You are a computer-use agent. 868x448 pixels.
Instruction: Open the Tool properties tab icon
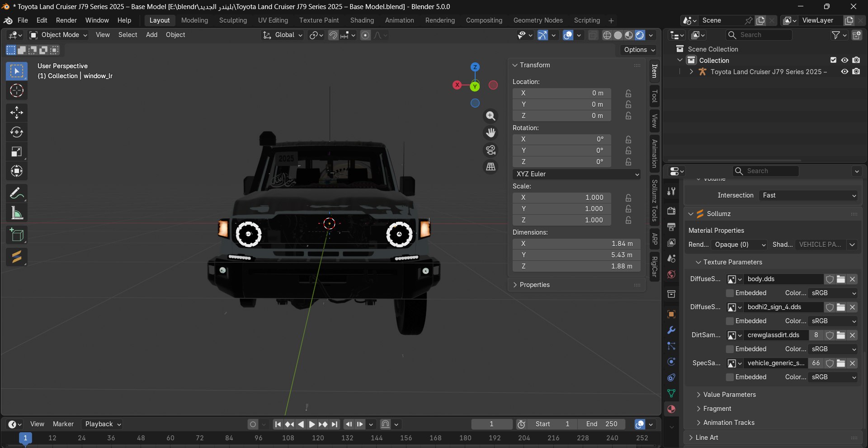(671, 191)
